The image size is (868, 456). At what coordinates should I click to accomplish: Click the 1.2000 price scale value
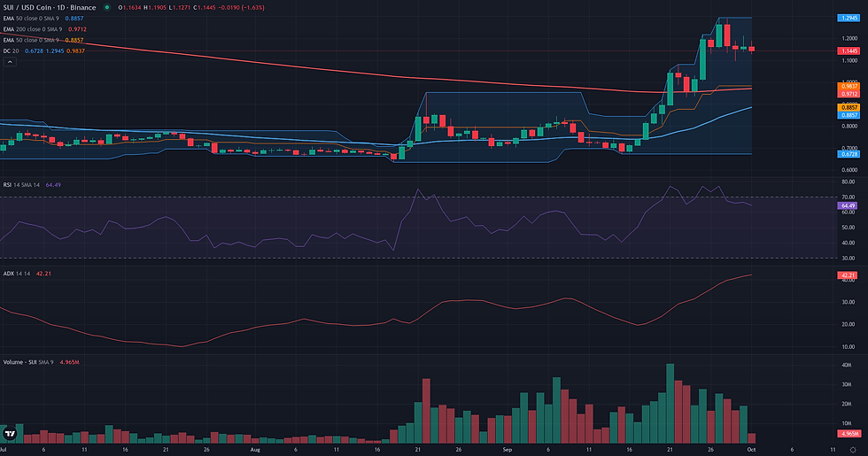point(849,39)
